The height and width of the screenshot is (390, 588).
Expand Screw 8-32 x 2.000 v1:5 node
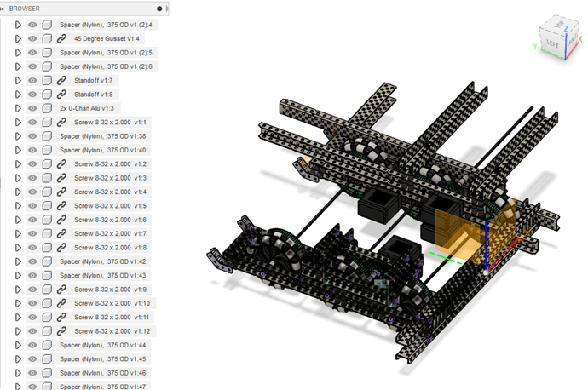point(18,205)
